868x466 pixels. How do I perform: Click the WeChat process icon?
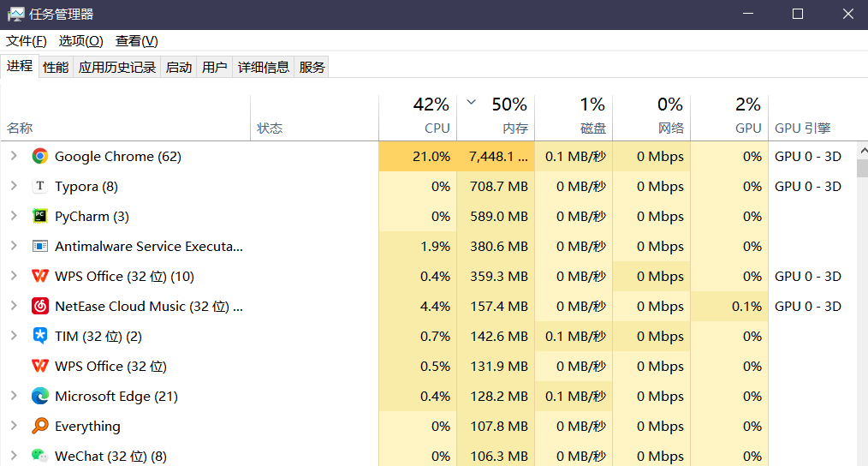pyautogui.click(x=39, y=456)
